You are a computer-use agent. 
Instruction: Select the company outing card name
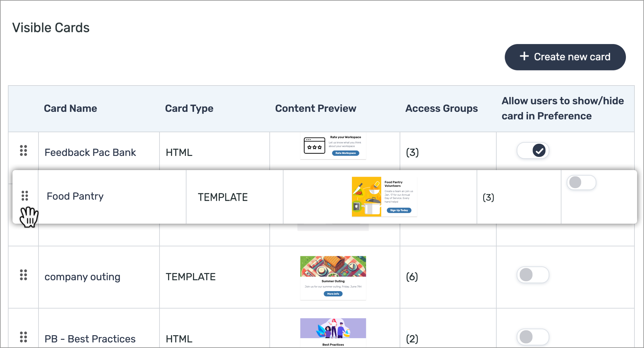(x=82, y=277)
